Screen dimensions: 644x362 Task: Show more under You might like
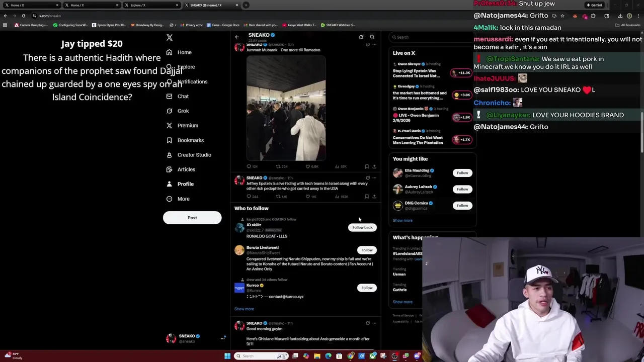point(403,220)
